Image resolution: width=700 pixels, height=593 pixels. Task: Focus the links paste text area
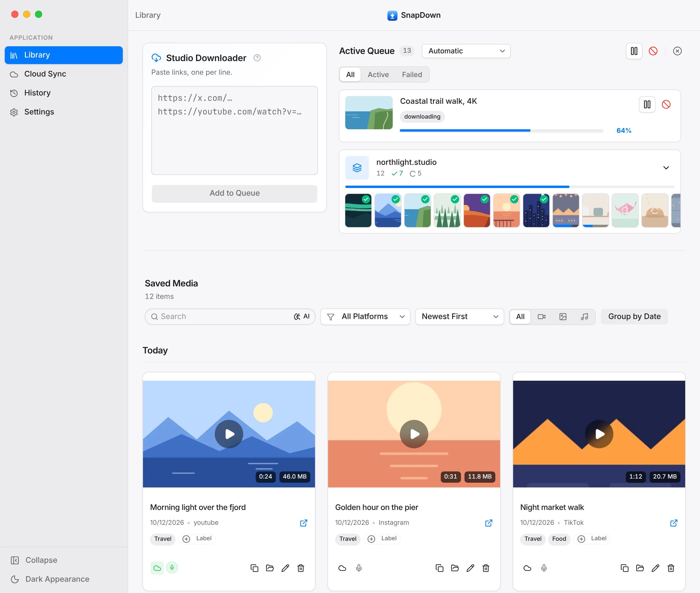(x=234, y=130)
